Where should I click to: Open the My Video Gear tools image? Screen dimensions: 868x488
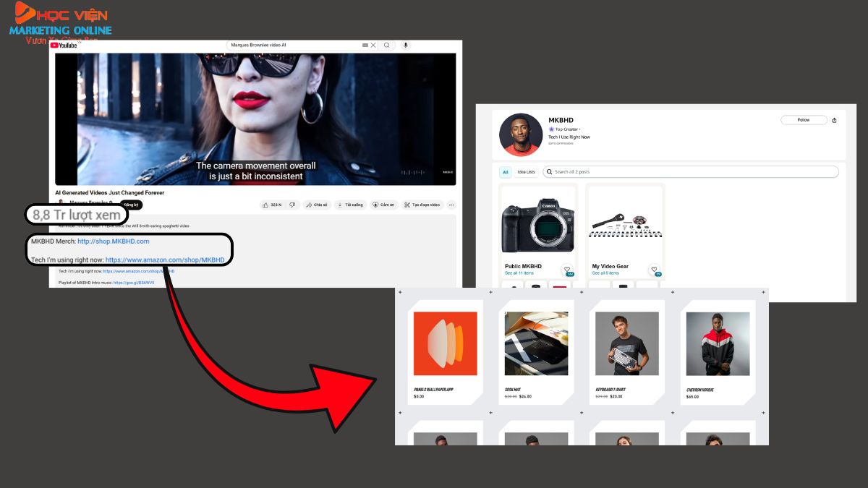[624, 224]
